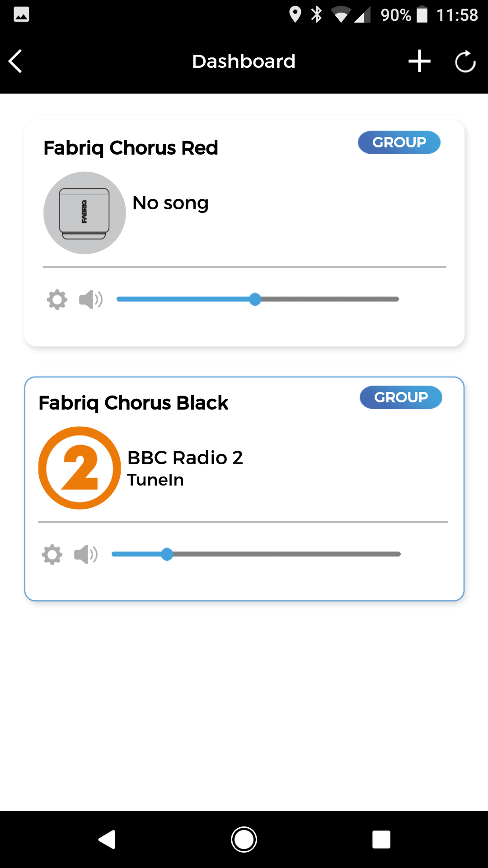Open the Dashboard title header
The height and width of the screenshot is (868, 488).
pos(244,61)
